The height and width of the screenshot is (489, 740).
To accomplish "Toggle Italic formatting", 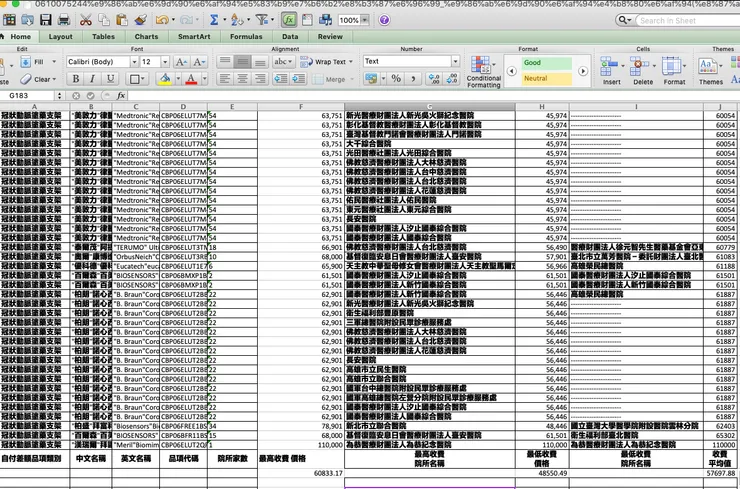I will (x=92, y=79).
